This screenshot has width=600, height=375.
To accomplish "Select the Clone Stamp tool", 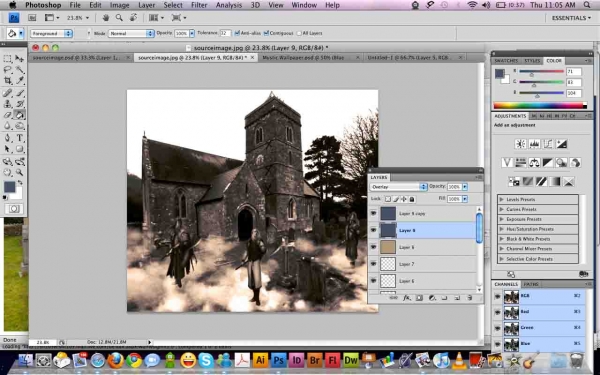I will pyautogui.click(x=7, y=104).
